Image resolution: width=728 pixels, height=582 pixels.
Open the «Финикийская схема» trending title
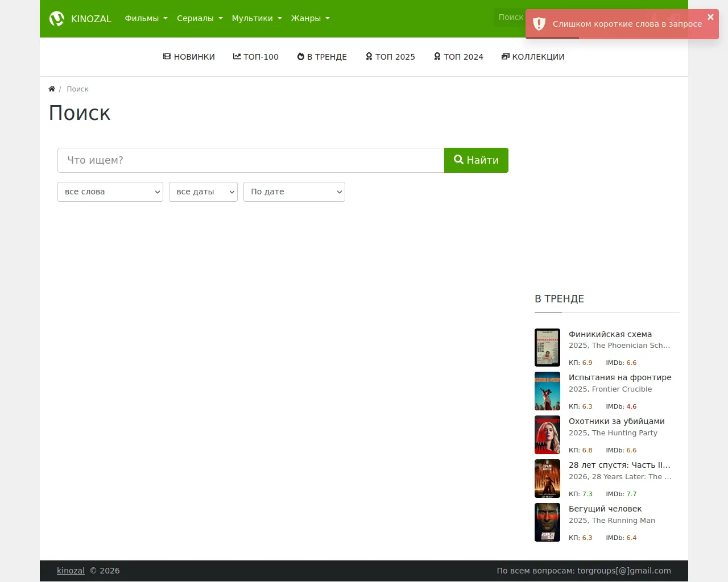610,334
